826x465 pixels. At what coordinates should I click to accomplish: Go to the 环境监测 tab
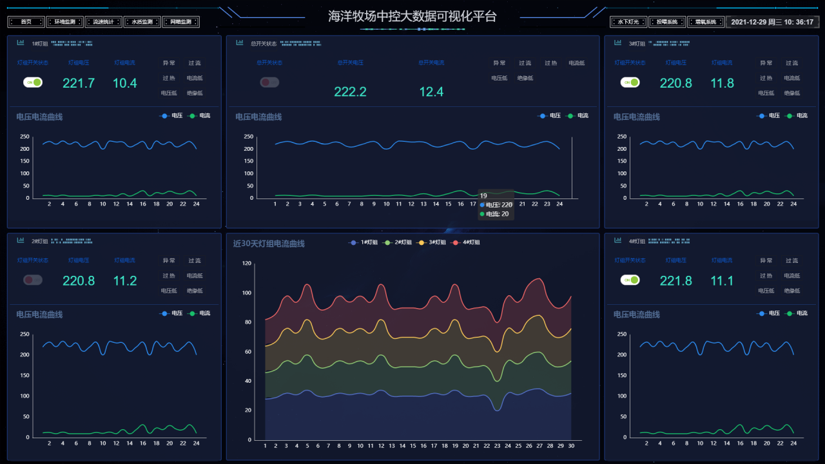pyautogui.click(x=65, y=21)
